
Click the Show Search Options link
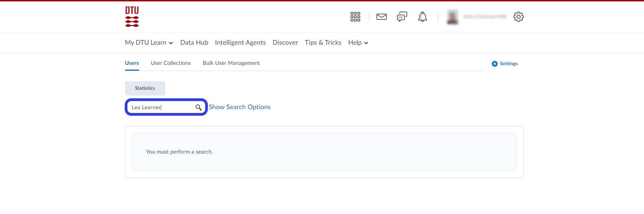point(240,107)
